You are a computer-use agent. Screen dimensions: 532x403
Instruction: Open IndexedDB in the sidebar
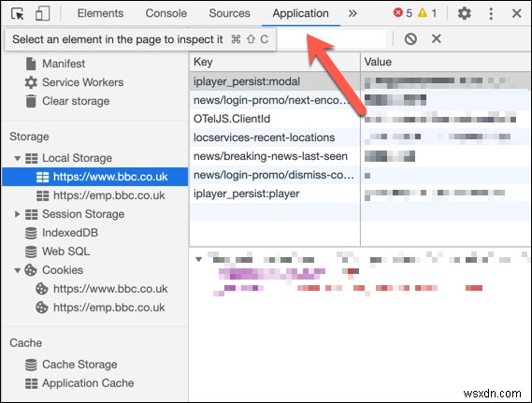pos(70,233)
